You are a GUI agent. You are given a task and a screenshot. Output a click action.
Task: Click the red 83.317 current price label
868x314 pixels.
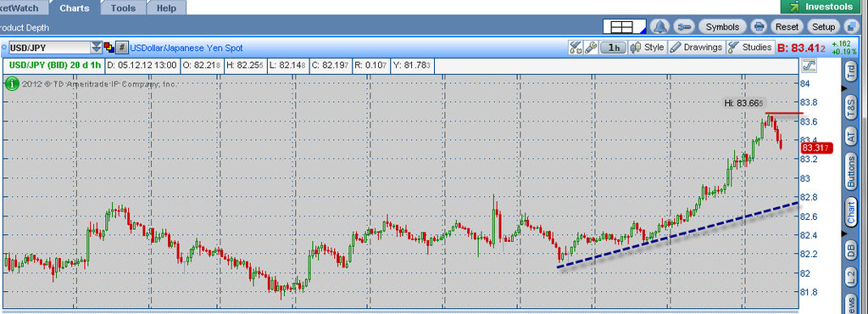coord(816,148)
